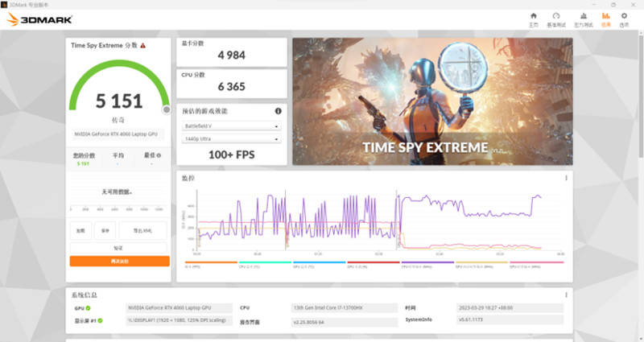Click the info icon in estimated game performance
644x342 pixels.
[x=278, y=111]
